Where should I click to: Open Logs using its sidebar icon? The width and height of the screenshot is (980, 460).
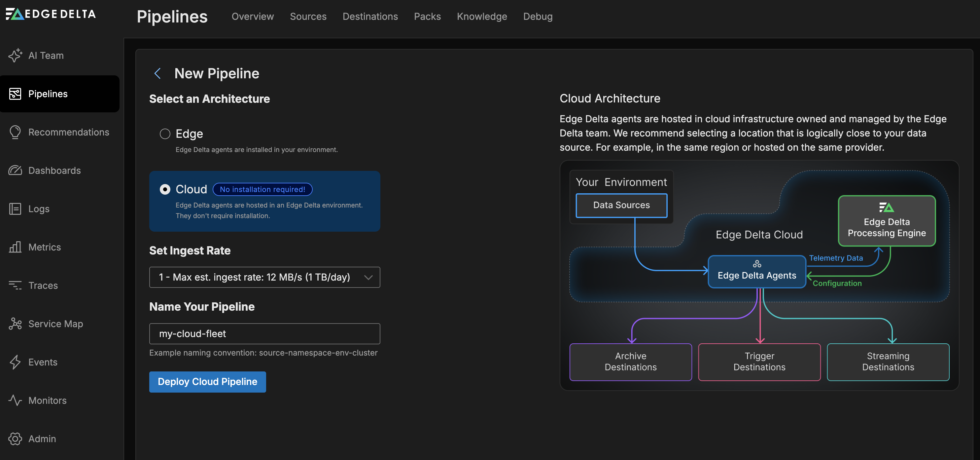pos(15,209)
